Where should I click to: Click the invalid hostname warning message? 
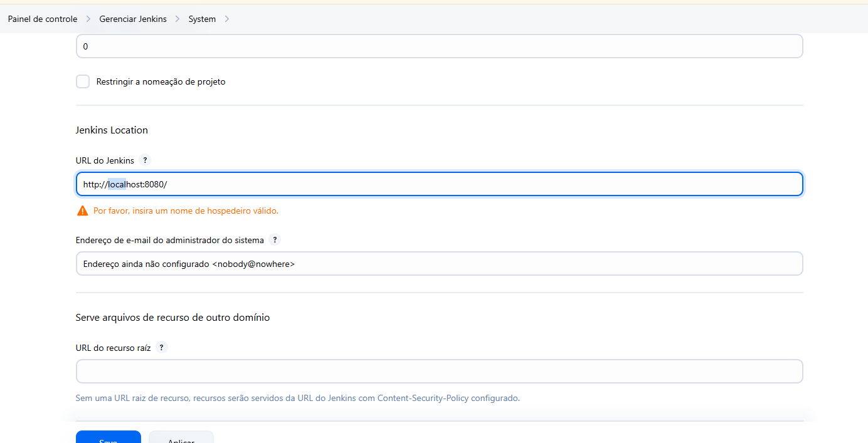pos(186,211)
